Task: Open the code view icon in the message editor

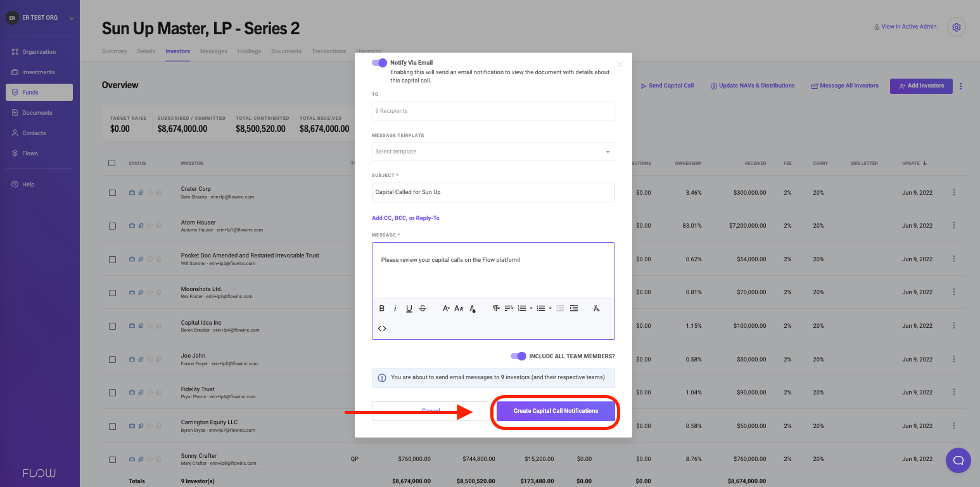Action: point(381,328)
